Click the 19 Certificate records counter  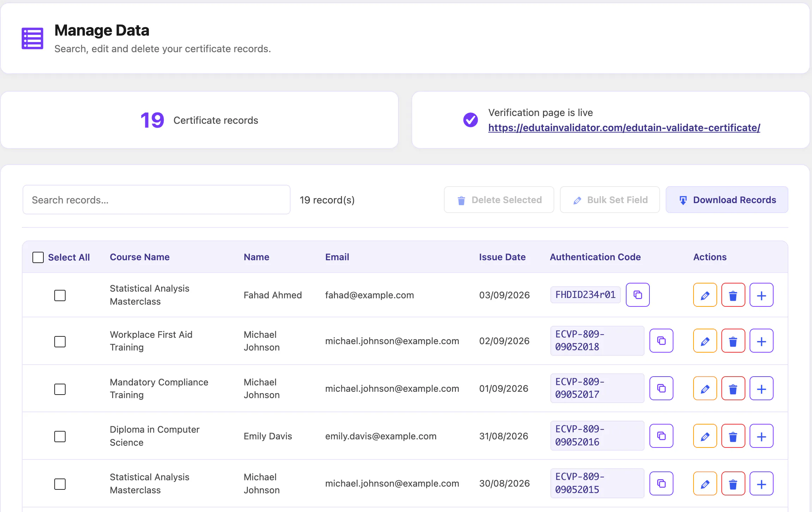click(199, 120)
